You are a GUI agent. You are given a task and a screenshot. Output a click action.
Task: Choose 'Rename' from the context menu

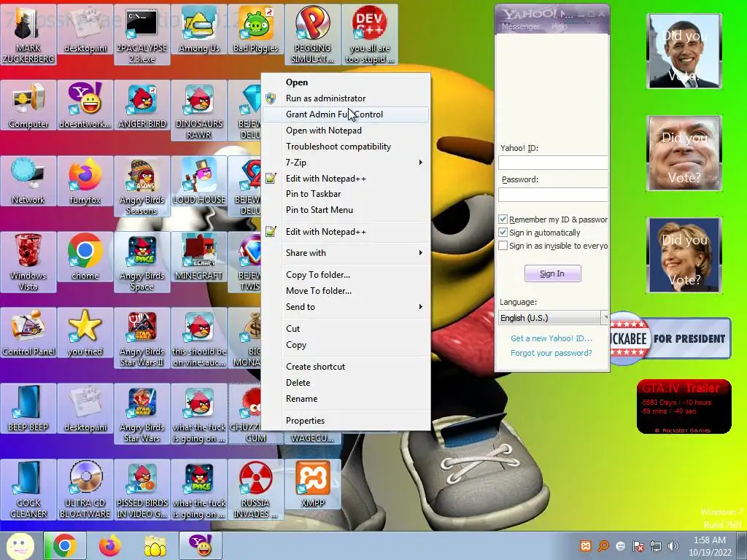(346, 399)
